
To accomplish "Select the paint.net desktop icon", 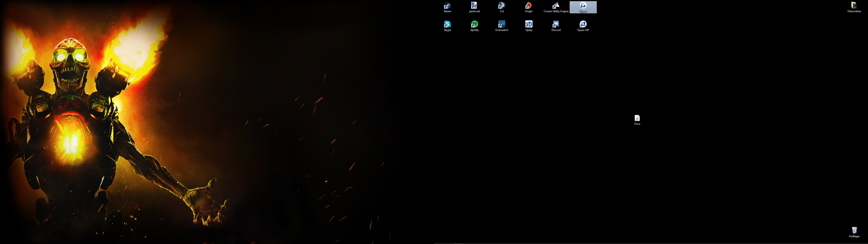I will coord(474,7).
